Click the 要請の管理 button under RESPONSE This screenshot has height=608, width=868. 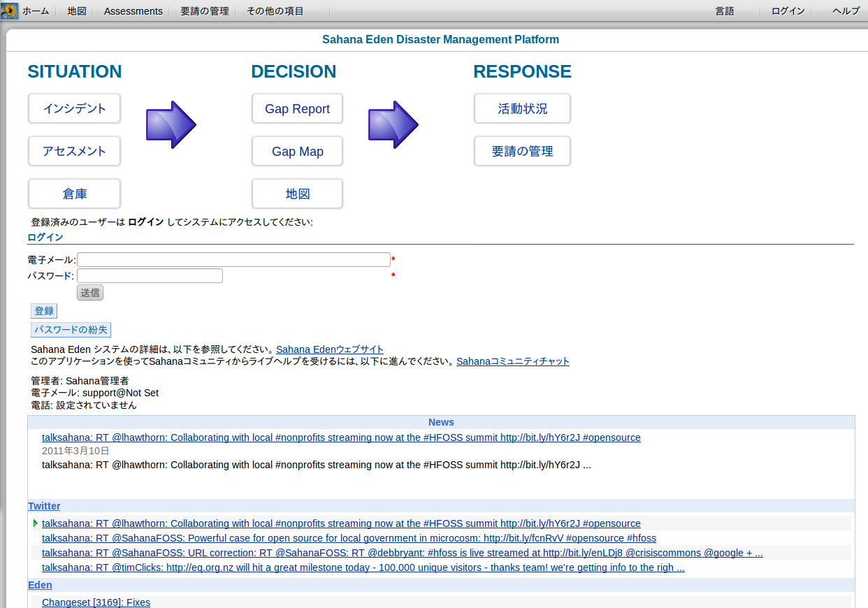[522, 151]
